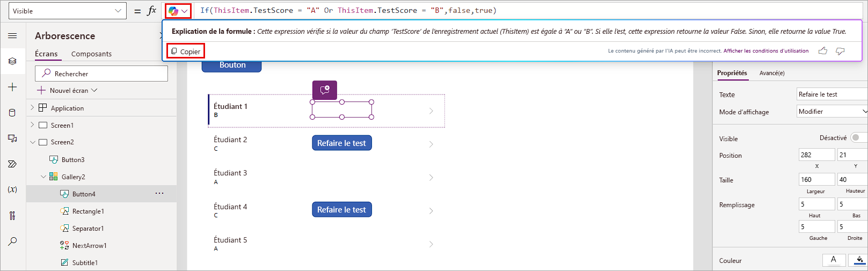Viewport: 868px width, 271px height.
Task: Open the hamburger menu in left rail
Action: click(12, 36)
